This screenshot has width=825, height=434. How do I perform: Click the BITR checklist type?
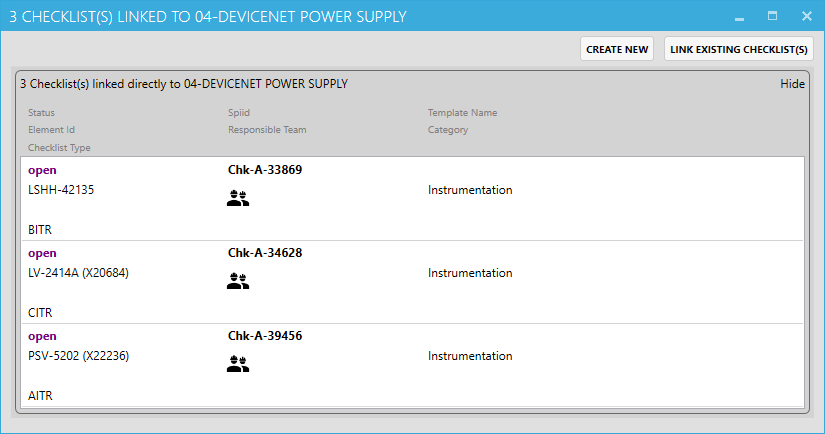pyautogui.click(x=40, y=229)
